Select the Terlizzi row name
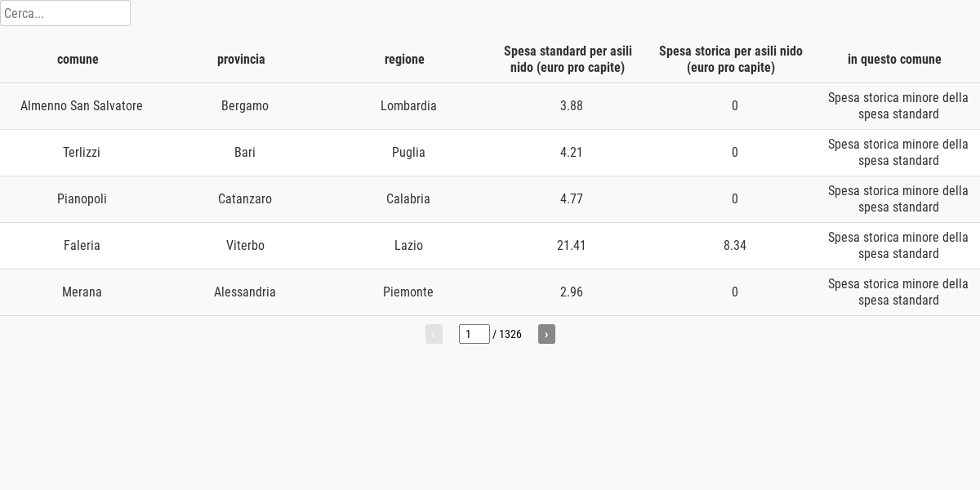 click(82, 153)
